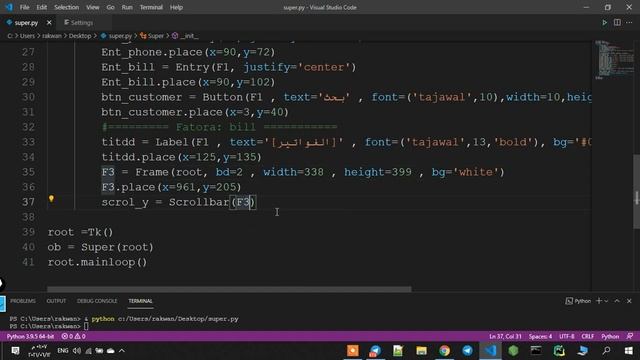Maximize the terminal panel
This screenshot has width=640, height=360.
[617, 301]
